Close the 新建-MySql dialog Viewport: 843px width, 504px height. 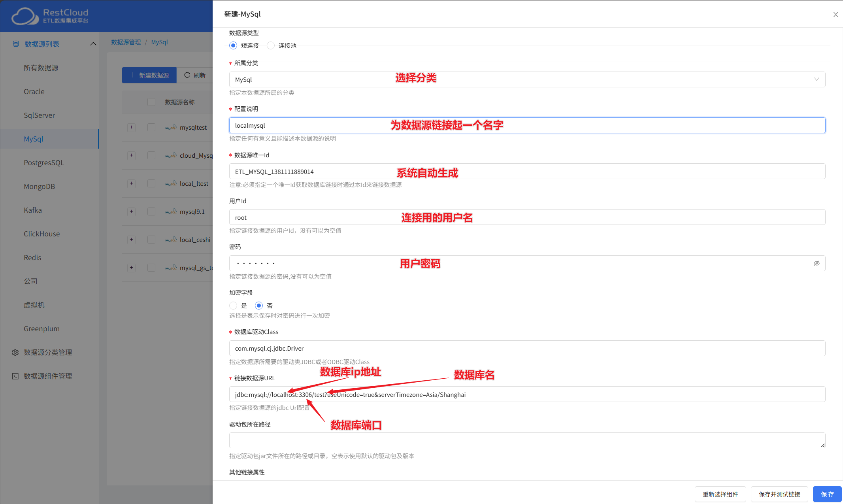(835, 15)
